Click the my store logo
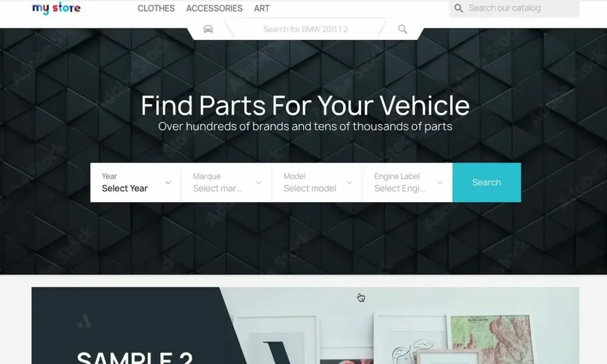The width and height of the screenshot is (607, 364). click(56, 8)
